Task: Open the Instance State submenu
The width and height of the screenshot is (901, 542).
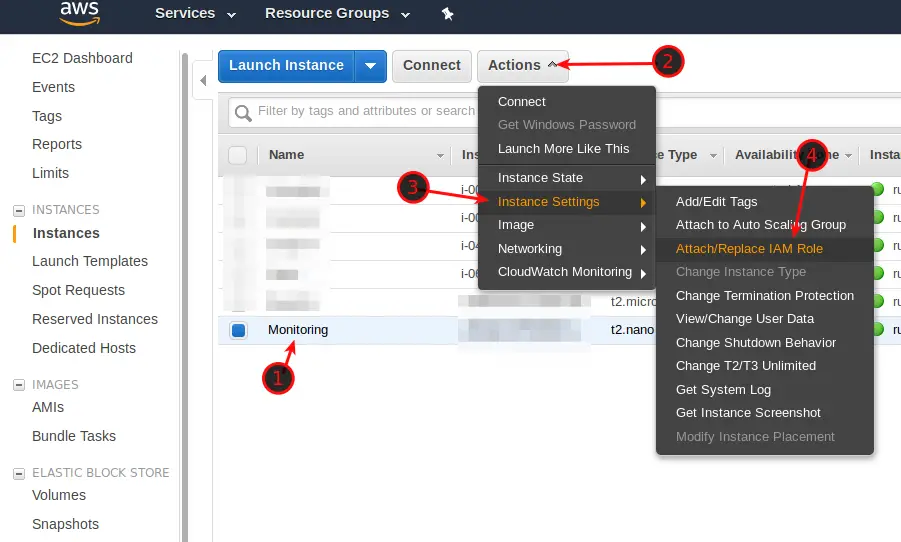Action: point(567,178)
